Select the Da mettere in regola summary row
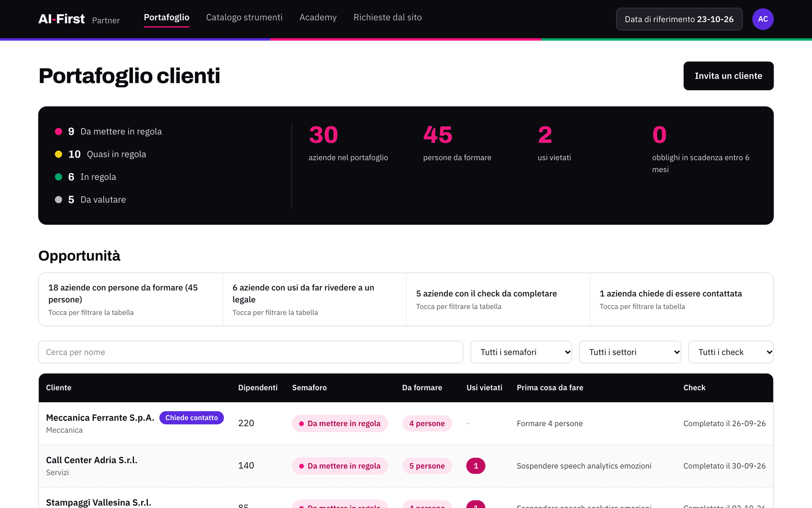The width and height of the screenshot is (812, 508). 108,132
